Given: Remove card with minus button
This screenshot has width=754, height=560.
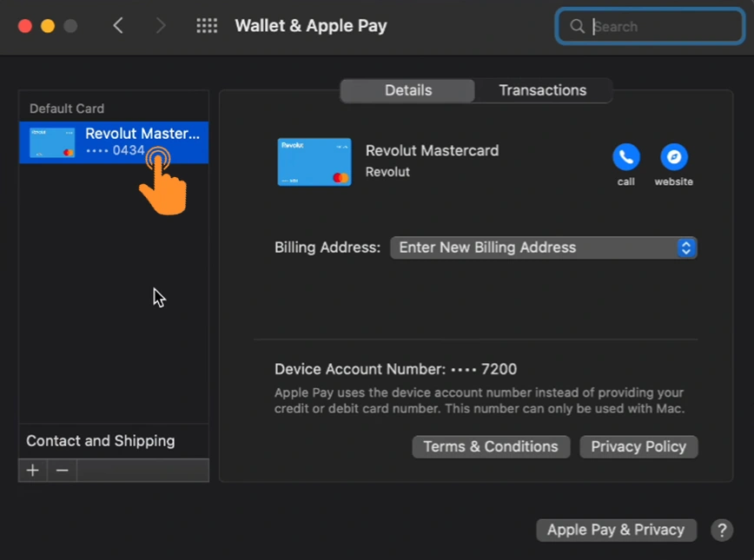Looking at the screenshot, I should (x=62, y=470).
